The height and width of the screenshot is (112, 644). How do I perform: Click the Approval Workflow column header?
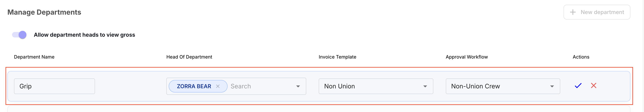(x=467, y=57)
